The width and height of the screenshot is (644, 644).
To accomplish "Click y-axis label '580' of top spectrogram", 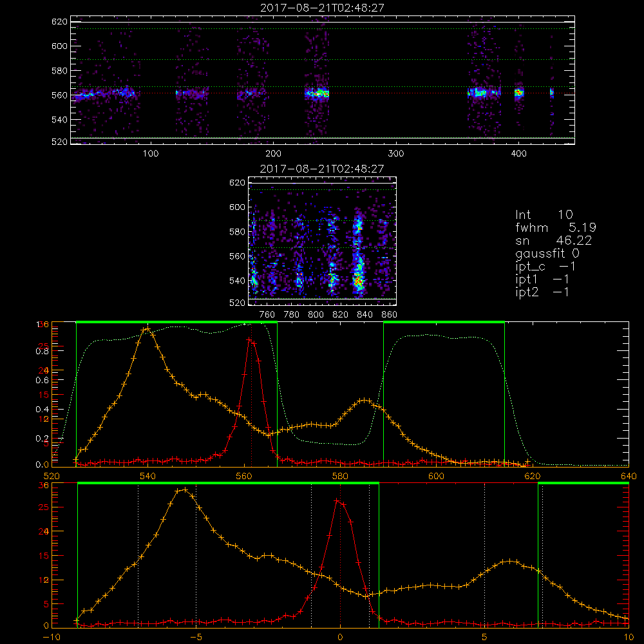I will coord(59,71).
